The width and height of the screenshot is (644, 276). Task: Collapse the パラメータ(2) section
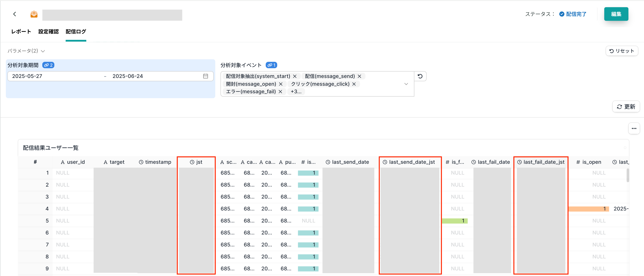point(26,51)
